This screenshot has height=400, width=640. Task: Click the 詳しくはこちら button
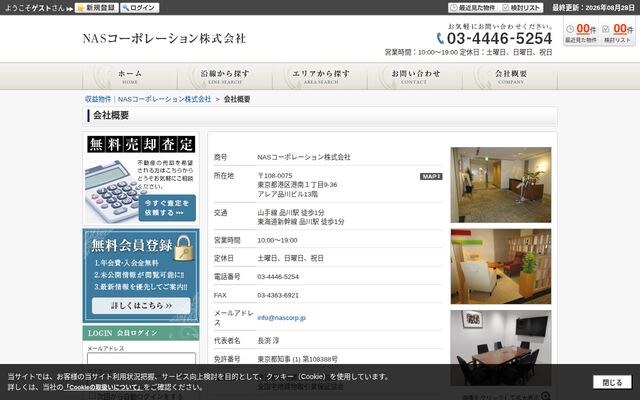pyautogui.click(x=141, y=305)
